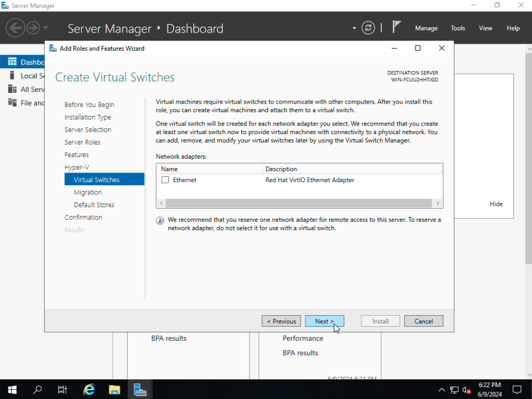The height and width of the screenshot is (399, 532).
Task: Click the adapter list horizontal scrollbar
Action: click(299, 204)
